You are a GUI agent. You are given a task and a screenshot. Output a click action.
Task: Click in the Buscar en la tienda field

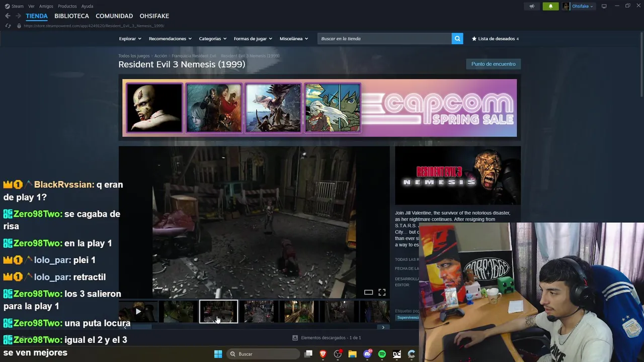(384, 39)
